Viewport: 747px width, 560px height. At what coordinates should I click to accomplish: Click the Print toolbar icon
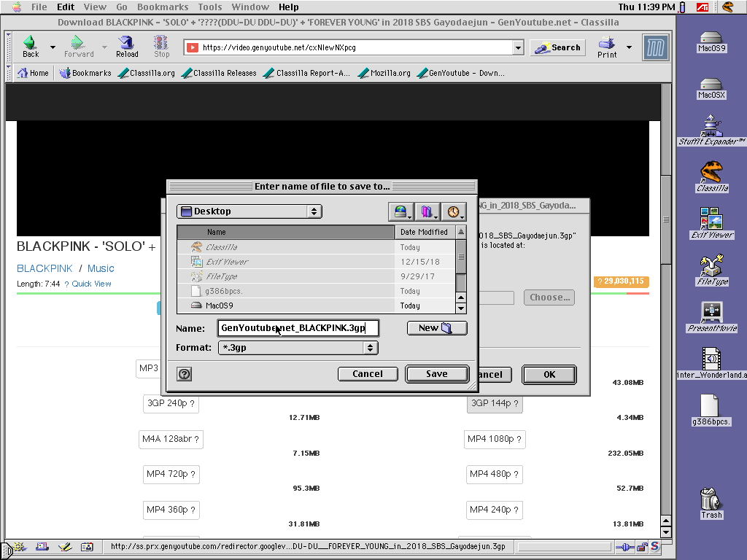(607, 47)
